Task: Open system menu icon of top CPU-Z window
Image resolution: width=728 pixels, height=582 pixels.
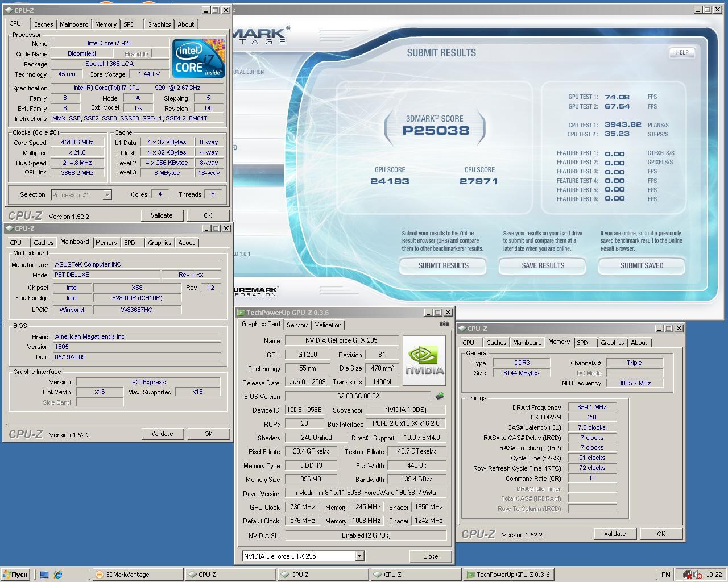Action: tap(9, 10)
